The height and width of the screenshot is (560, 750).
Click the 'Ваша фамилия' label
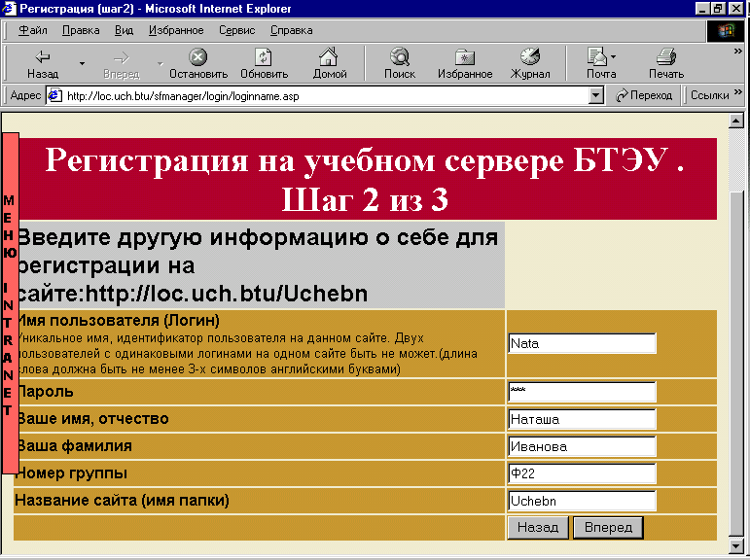(75, 446)
